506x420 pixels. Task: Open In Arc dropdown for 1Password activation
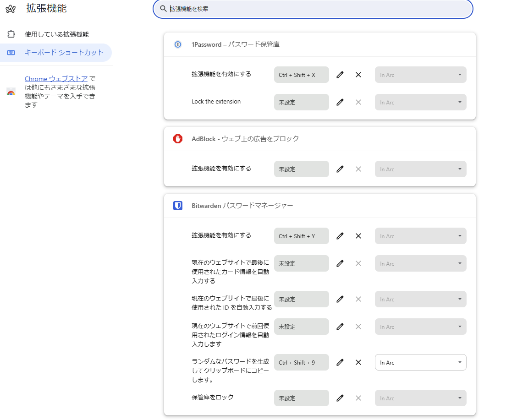[420, 75]
